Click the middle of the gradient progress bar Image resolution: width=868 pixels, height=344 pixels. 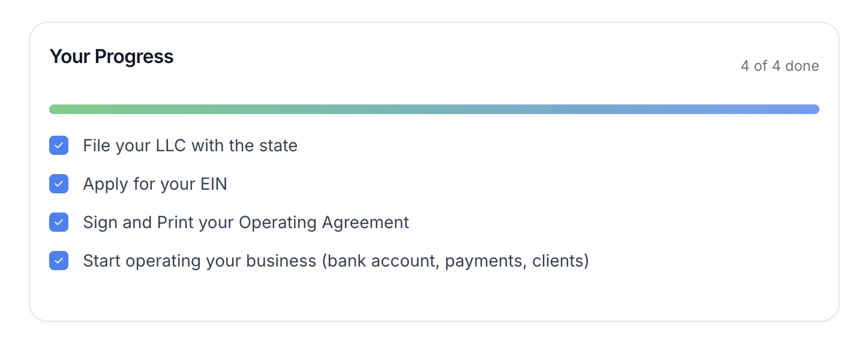434,109
